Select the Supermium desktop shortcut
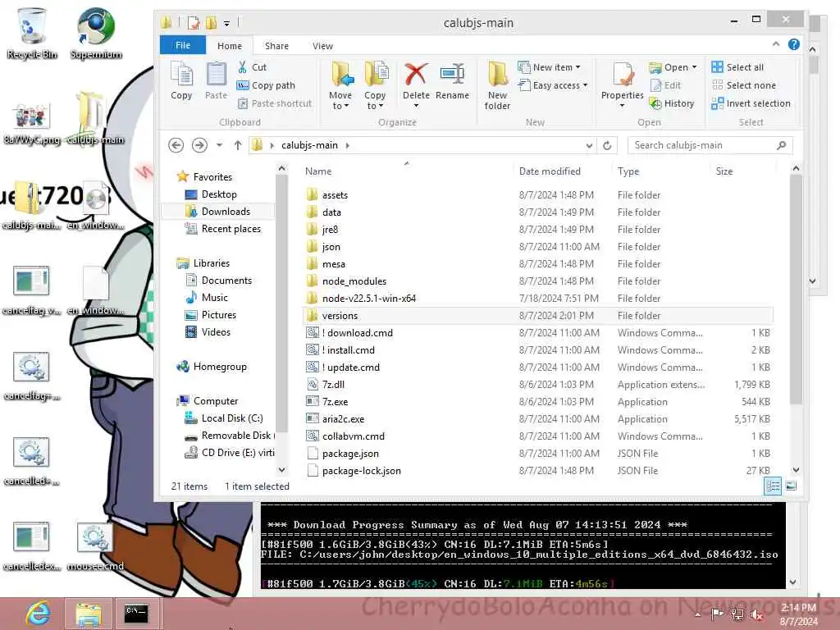 [x=96, y=33]
